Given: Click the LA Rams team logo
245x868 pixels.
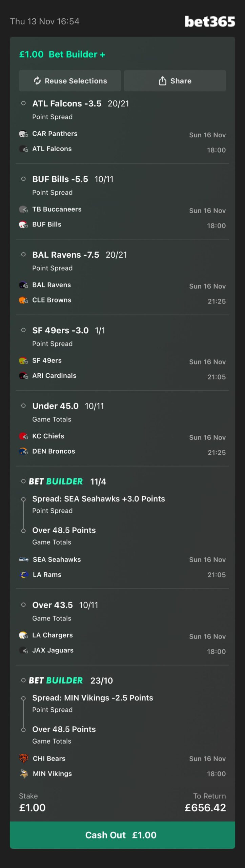Looking at the screenshot, I should tap(24, 574).
